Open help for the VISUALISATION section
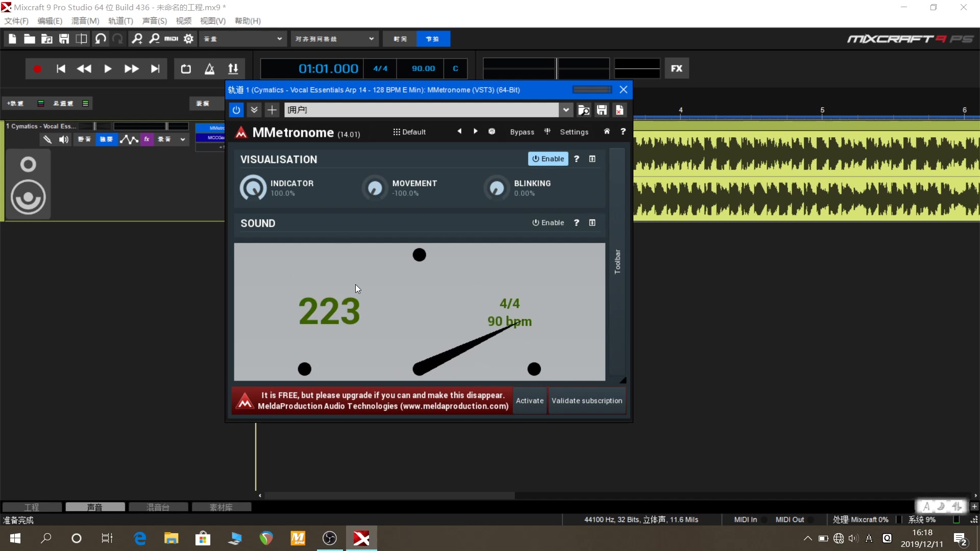980x551 pixels. (576, 159)
